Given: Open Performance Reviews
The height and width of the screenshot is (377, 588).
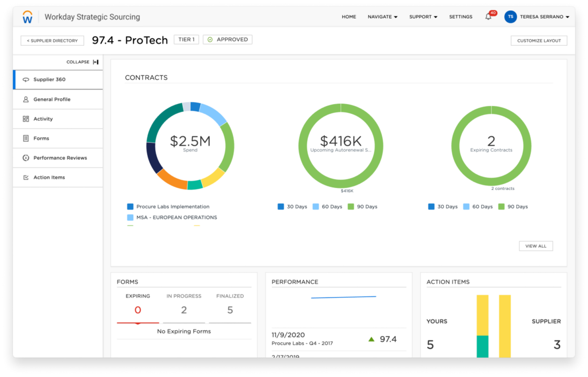Looking at the screenshot, I should [x=60, y=158].
